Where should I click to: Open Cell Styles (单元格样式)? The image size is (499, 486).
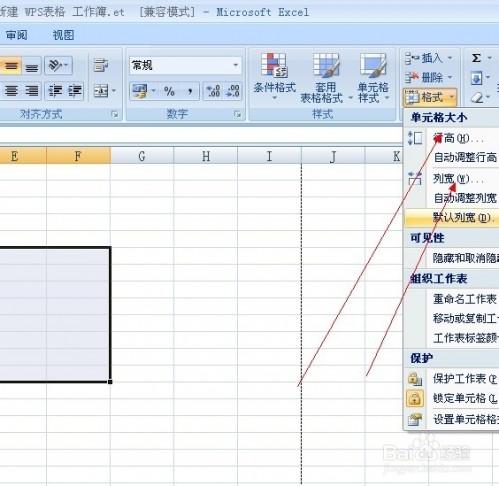pos(373,78)
